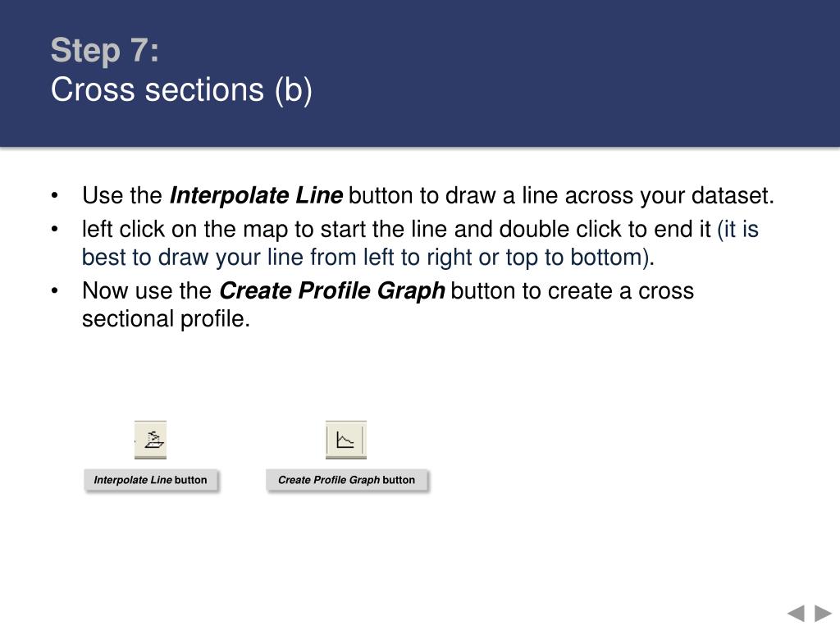The image size is (840, 630).
Task: Click the 'Interpolate Line button' caption label
Action: coord(151,480)
